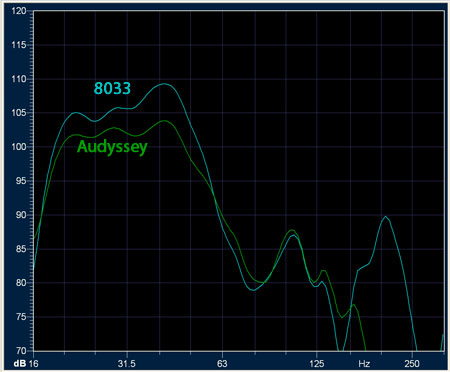Viewport: 450px width, 372px height.
Task: Select the 100 dB axis label
Action: tap(19, 147)
